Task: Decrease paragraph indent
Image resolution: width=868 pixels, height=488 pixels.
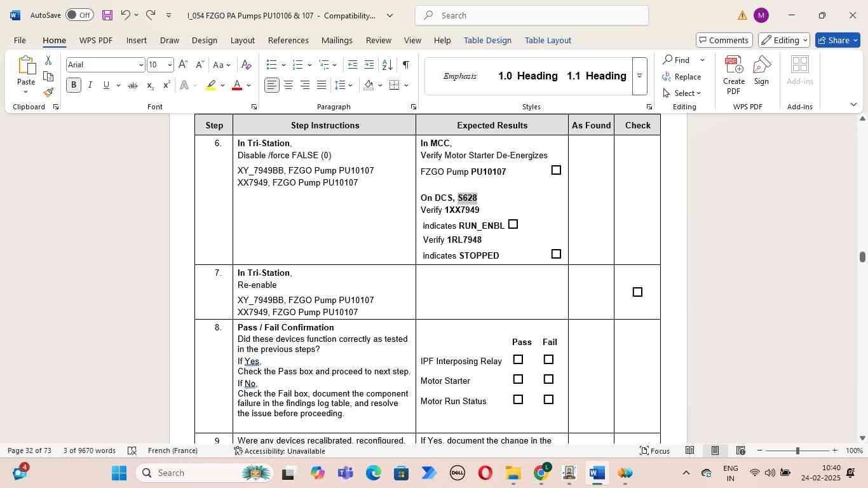Action: pos(353,65)
